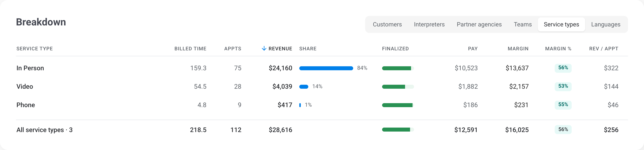Click the $10,523 pay value
The image size is (644, 150).
[x=466, y=68]
